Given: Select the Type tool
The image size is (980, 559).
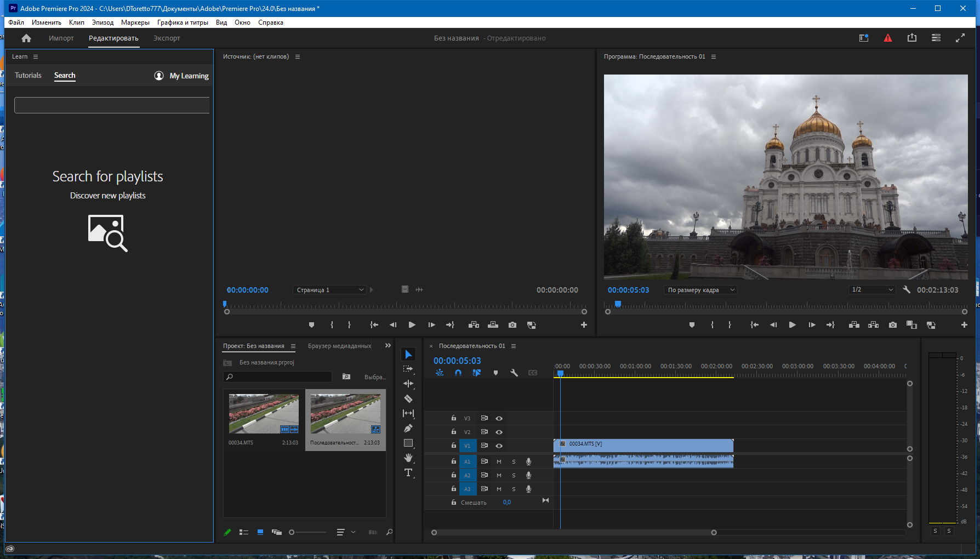Looking at the screenshot, I should click(x=408, y=473).
